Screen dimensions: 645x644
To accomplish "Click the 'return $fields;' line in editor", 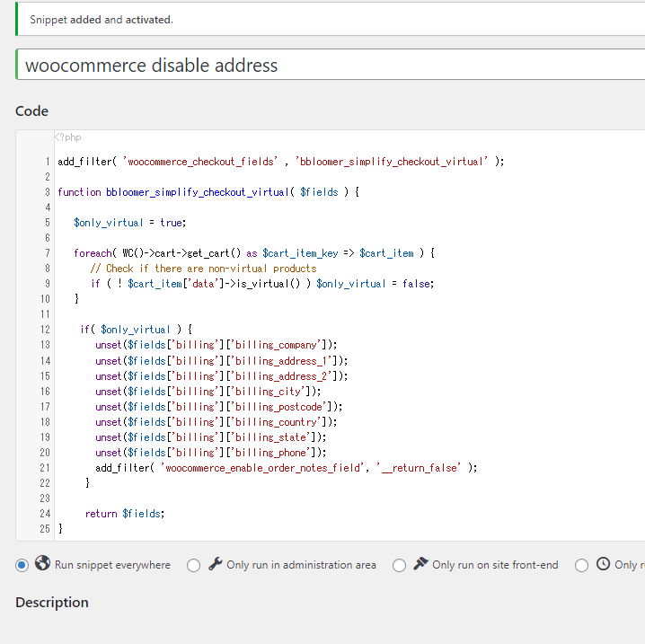I will tap(125, 514).
